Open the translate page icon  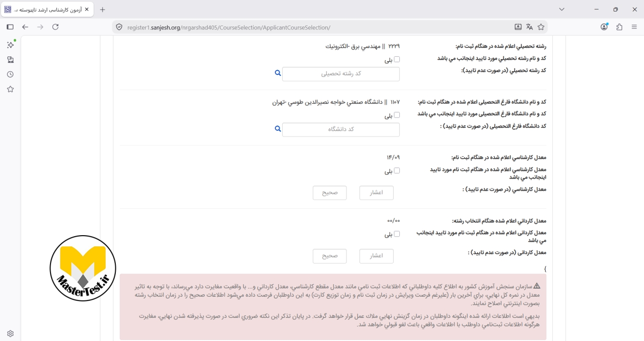pyautogui.click(x=529, y=27)
